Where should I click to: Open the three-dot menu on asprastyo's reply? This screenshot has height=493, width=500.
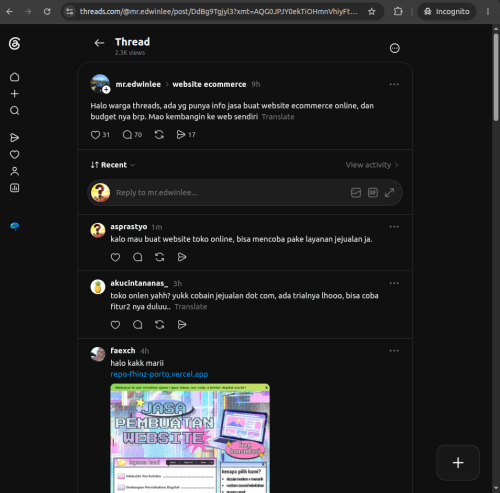pyautogui.click(x=394, y=227)
